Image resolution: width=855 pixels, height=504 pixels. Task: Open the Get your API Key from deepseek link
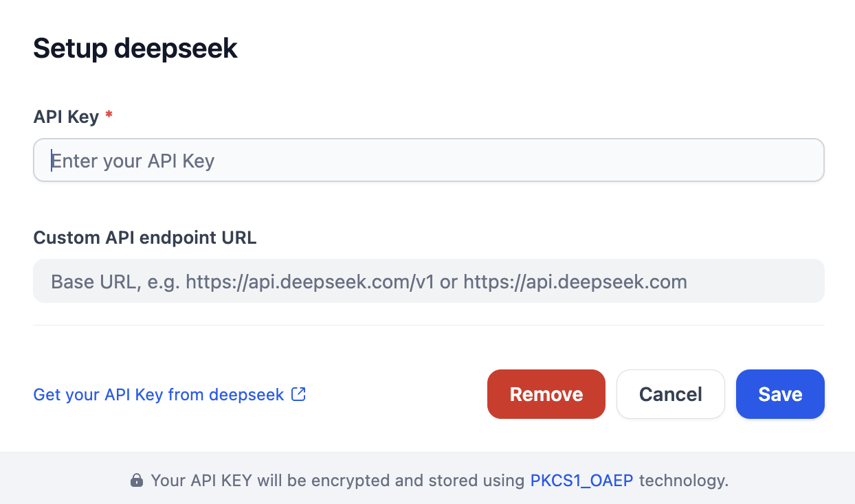pyautogui.click(x=159, y=395)
